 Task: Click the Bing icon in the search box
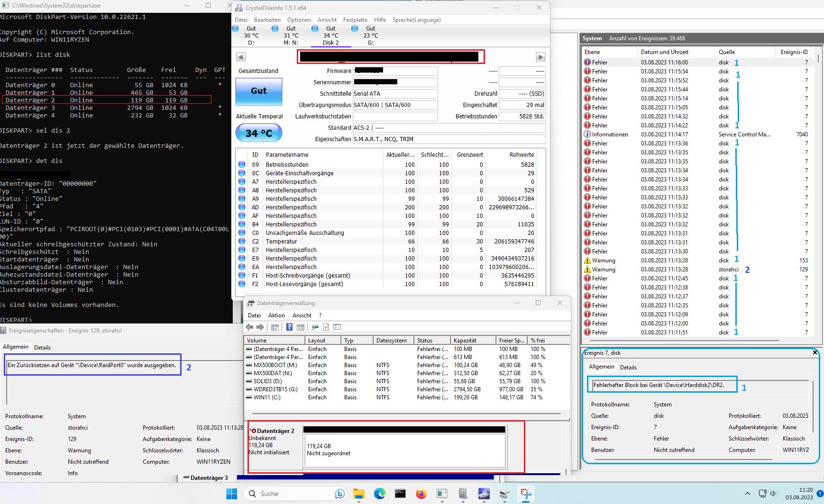(x=339, y=494)
